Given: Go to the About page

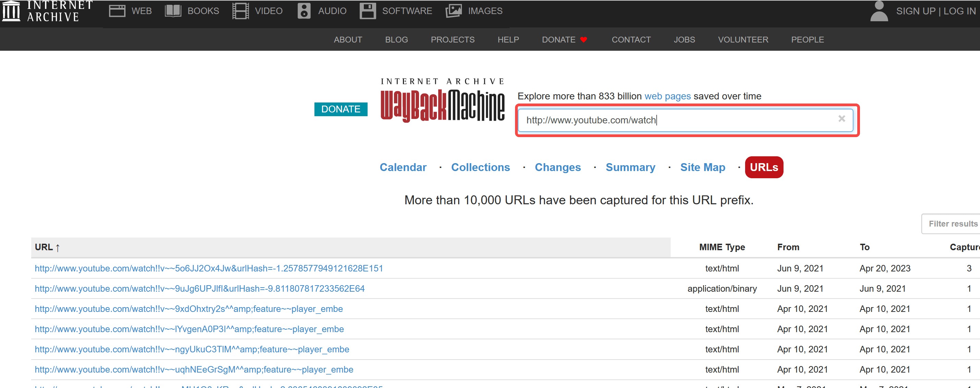Looking at the screenshot, I should [348, 39].
